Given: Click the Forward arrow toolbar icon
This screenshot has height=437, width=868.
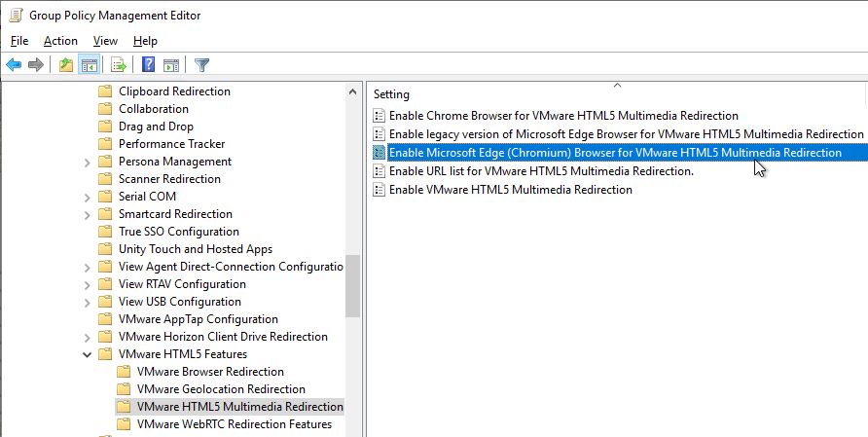Looking at the screenshot, I should click(x=36, y=65).
